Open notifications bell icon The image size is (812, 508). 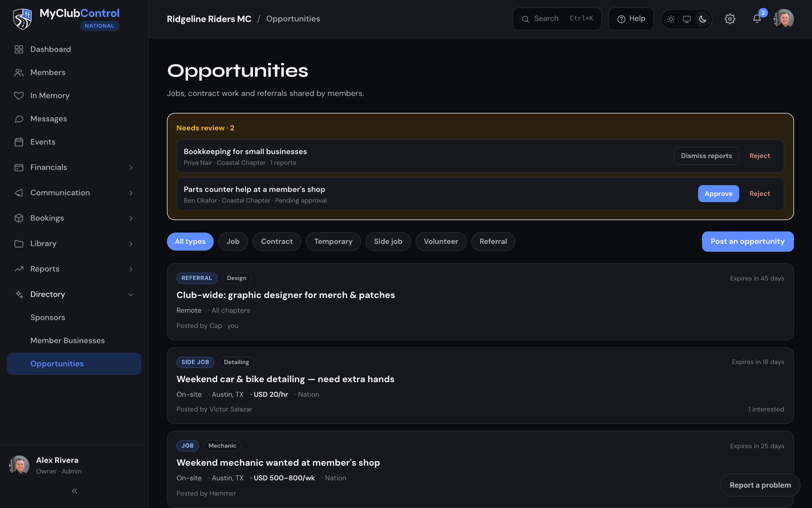click(x=757, y=19)
